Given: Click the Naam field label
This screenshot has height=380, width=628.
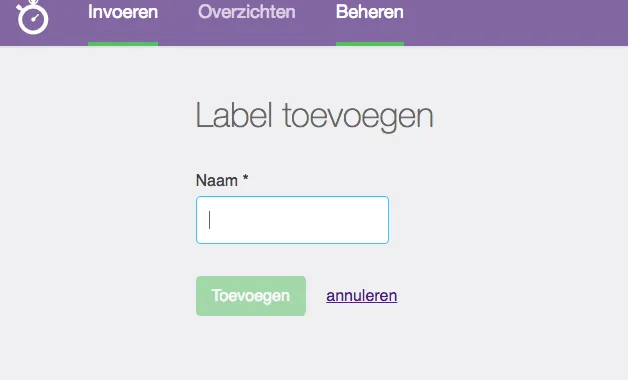Looking at the screenshot, I should point(217,180).
